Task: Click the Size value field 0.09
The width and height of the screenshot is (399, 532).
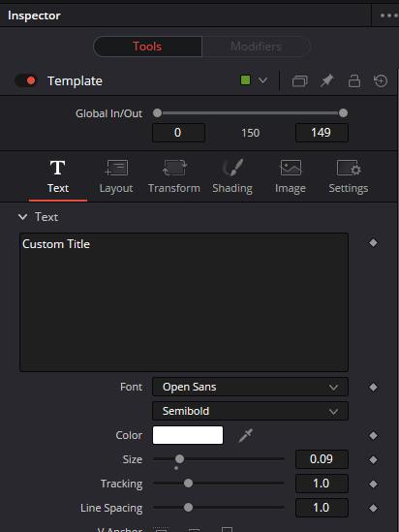Action: 322,459
